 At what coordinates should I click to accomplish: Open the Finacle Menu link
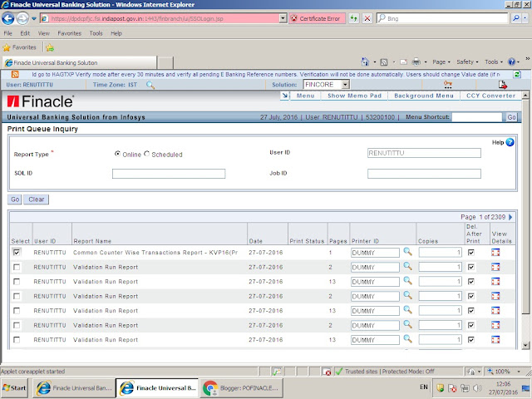point(305,96)
